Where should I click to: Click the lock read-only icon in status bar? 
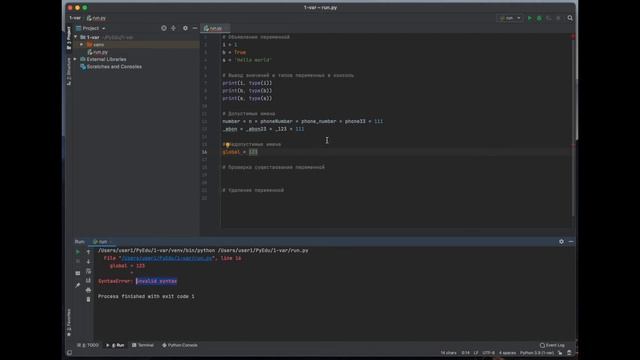(x=560, y=353)
